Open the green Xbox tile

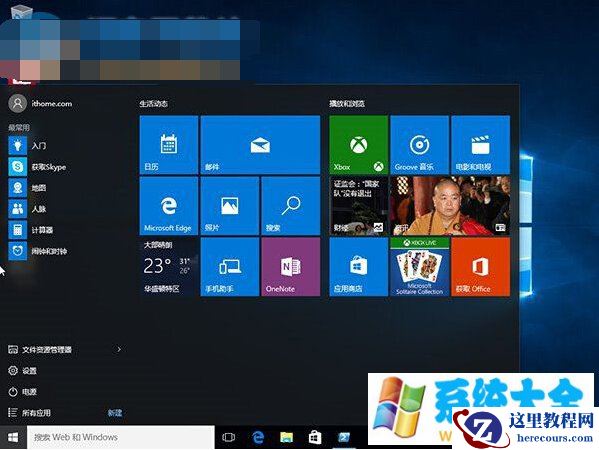[x=358, y=145]
